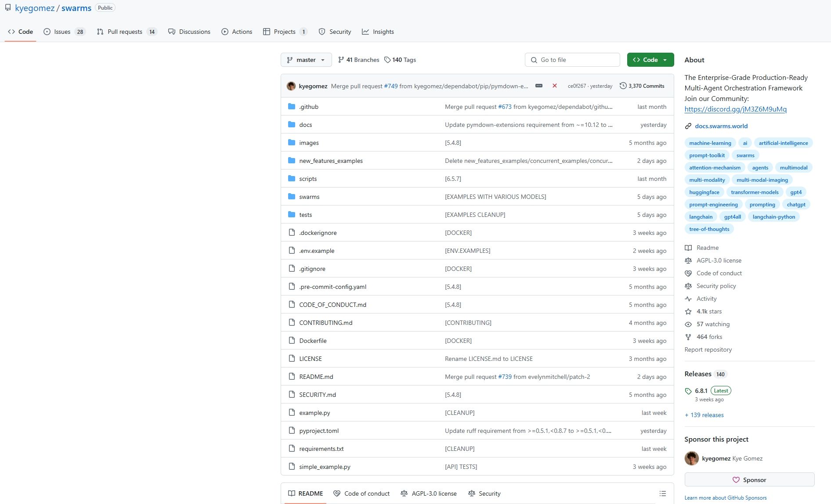The width and height of the screenshot is (831, 504).
Task: Click the .dockerignore file icon
Action: point(292,233)
